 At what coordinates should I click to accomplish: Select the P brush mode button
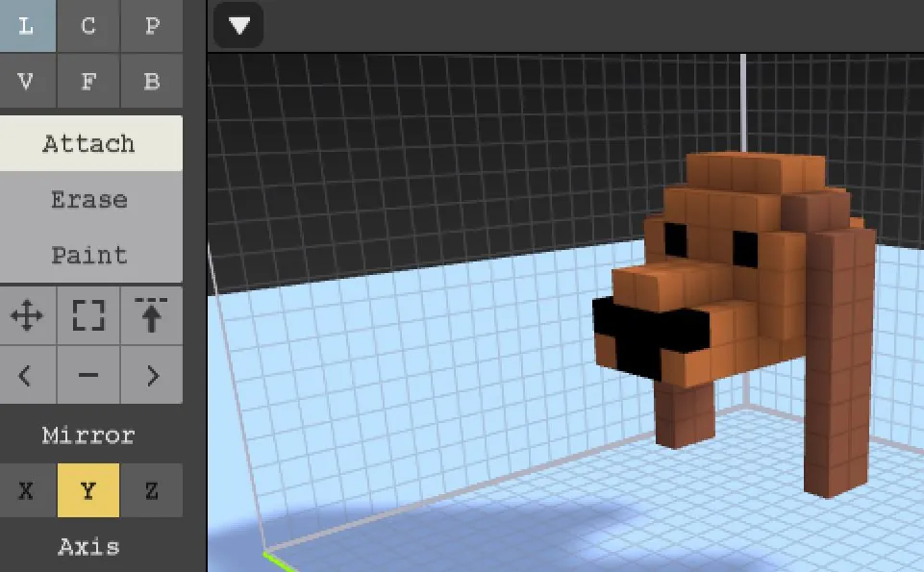coord(152,25)
